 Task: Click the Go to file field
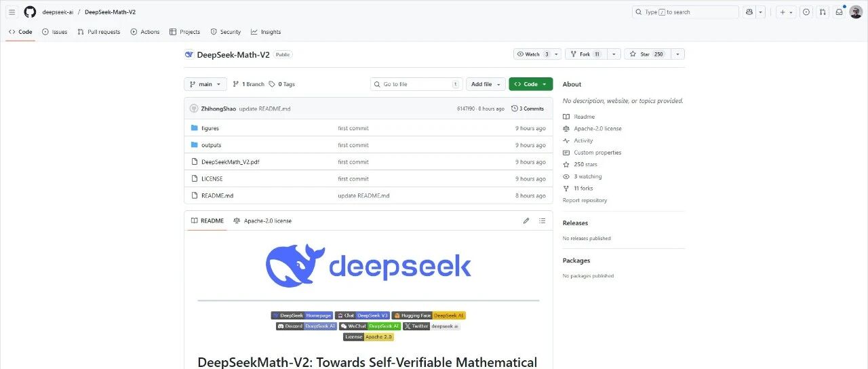[415, 84]
